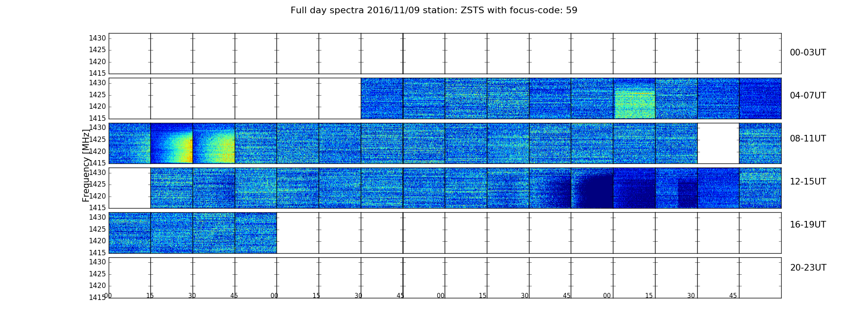Screen dimensions: 868x331
Task: Click the last spectrum segment of the 04-07UT row
Action: coord(760,98)
